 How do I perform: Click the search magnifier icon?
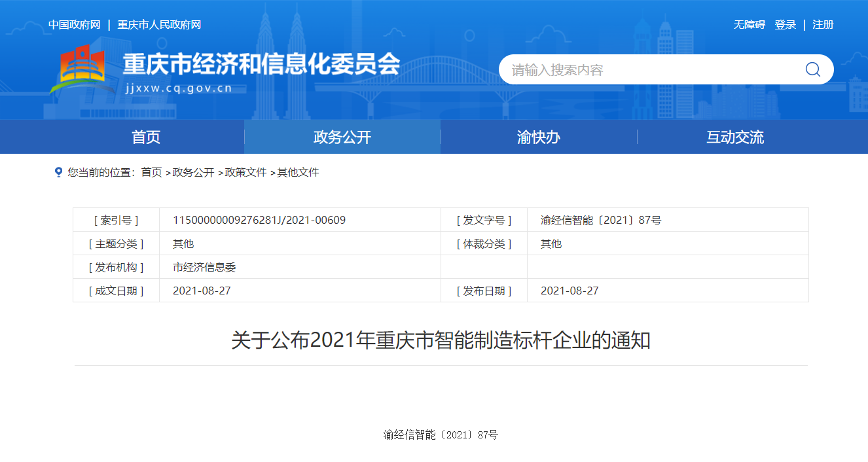tap(812, 69)
